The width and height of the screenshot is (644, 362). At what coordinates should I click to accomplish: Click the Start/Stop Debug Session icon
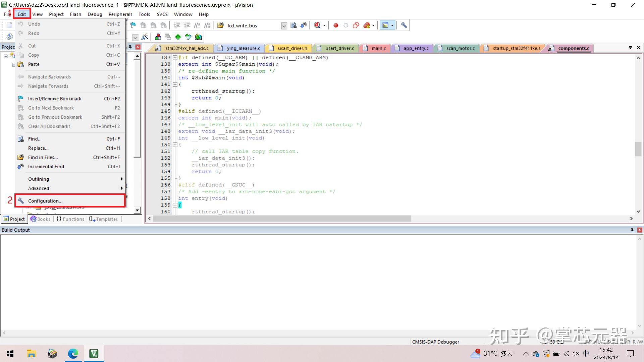[317, 25]
